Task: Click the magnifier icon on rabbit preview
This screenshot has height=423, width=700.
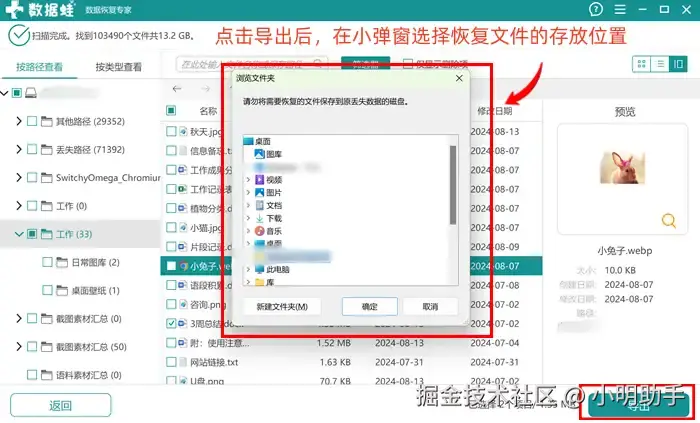Action: point(668,220)
